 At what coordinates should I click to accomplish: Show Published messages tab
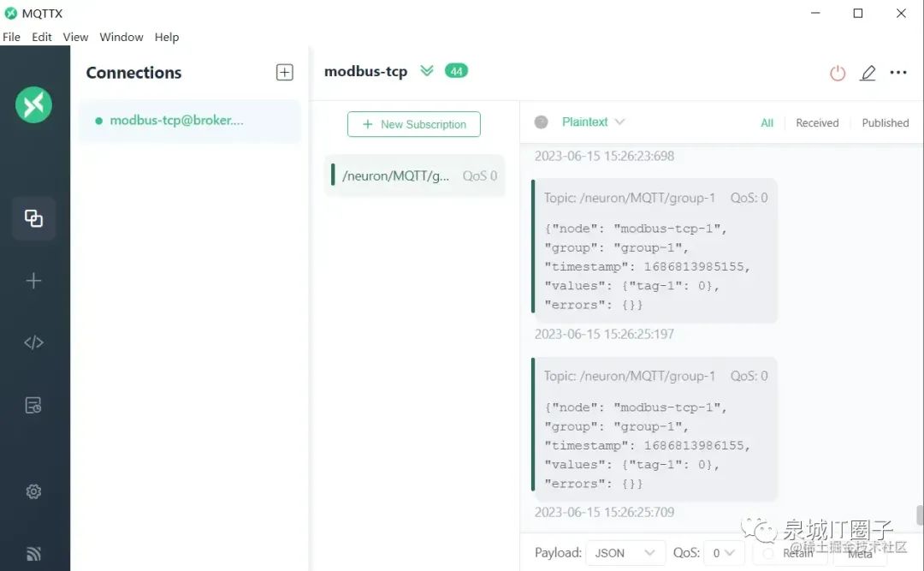click(x=885, y=122)
